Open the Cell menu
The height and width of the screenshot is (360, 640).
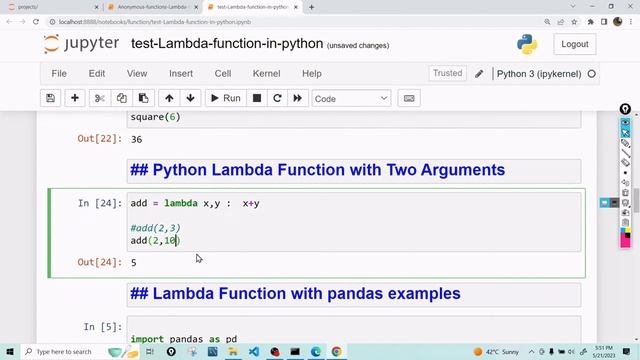[223, 73]
